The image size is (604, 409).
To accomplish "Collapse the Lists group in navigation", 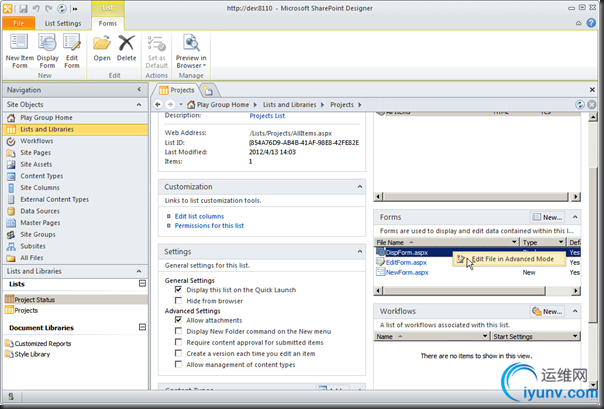I will click(x=142, y=283).
